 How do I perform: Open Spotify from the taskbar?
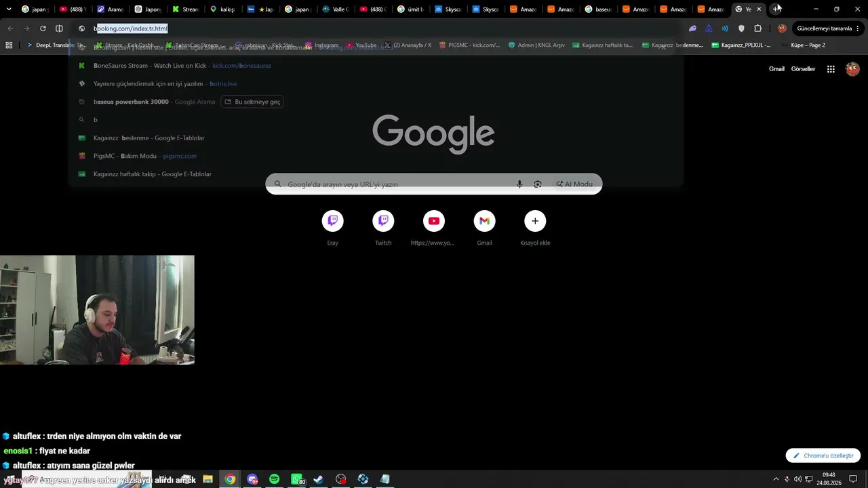[274, 479]
